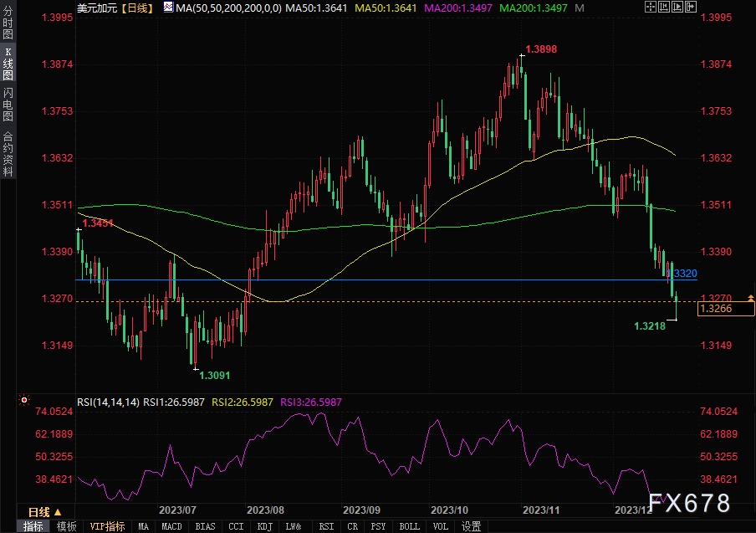Open indicator 设置 settings

[x=472, y=526]
